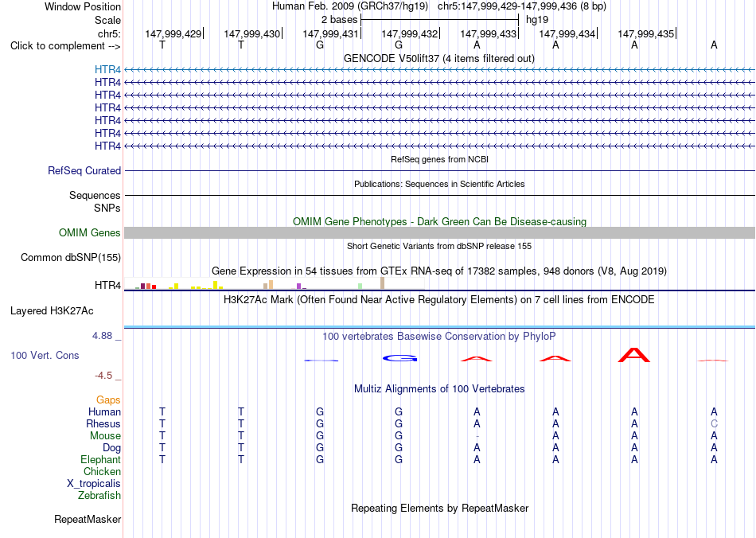The image size is (756, 538).
Task: Click the Common dbSNP(155) label
Action: [x=70, y=257]
